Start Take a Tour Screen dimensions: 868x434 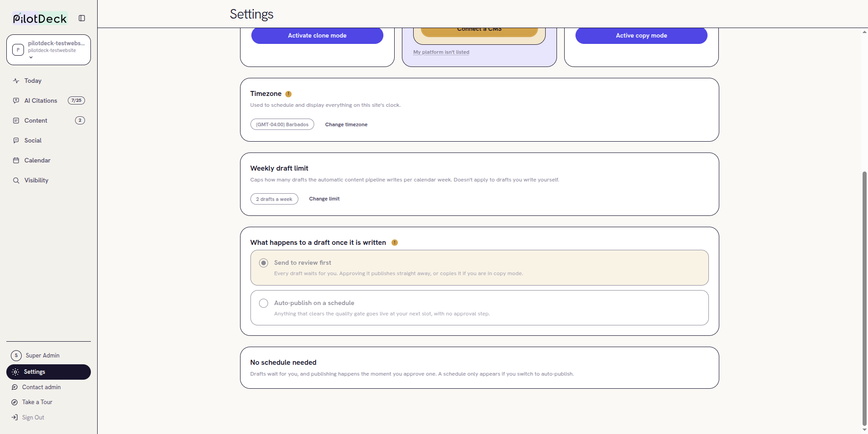click(x=48, y=402)
